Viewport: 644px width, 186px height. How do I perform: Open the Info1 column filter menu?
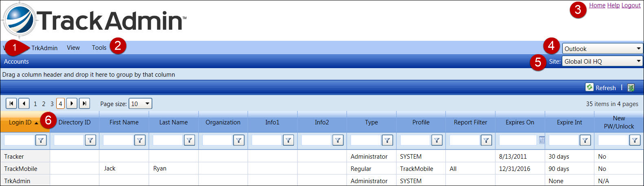(x=288, y=140)
